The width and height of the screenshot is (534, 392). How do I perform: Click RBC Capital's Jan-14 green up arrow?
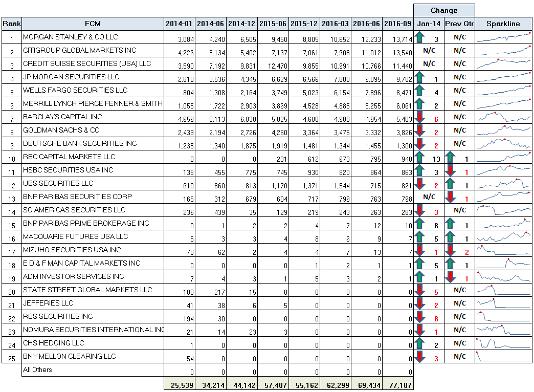point(419,157)
